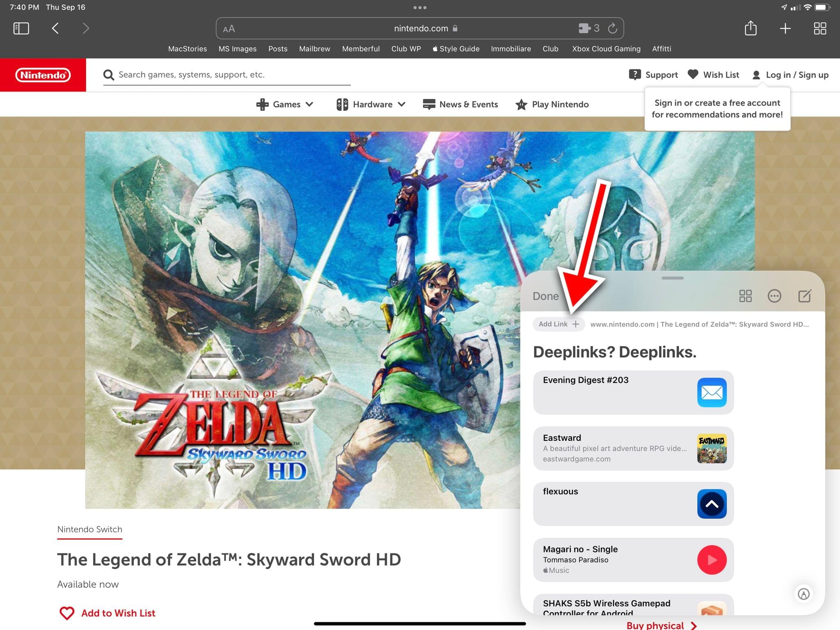This screenshot has height=630, width=840.
Task: Go back to the previous page
Action: click(55, 28)
